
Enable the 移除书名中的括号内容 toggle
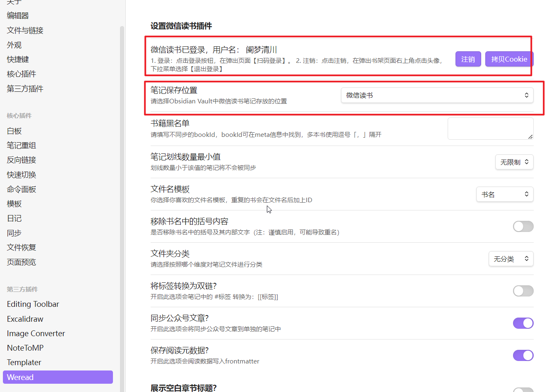pyautogui.click(x=523, y=227)
